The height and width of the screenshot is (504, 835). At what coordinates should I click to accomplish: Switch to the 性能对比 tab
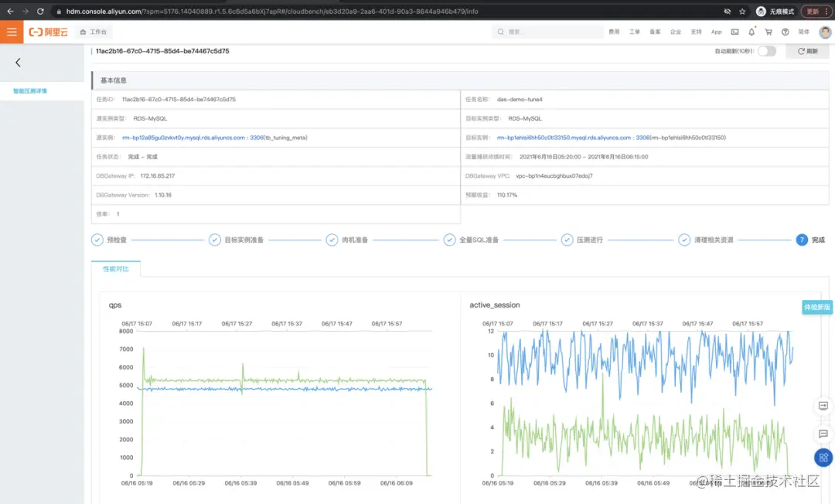click(115, 269)
